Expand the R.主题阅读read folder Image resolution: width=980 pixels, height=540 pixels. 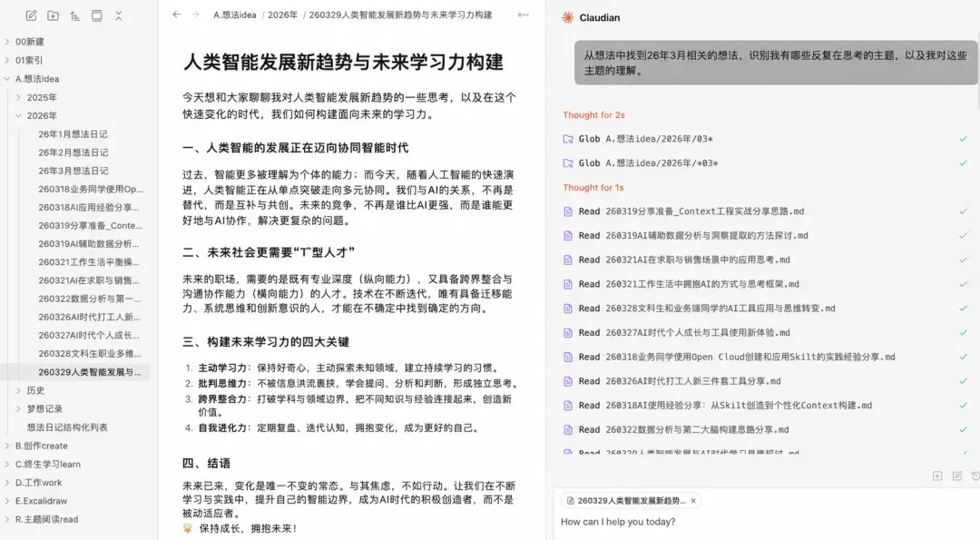pyautogui.click(x=7, y=519)
